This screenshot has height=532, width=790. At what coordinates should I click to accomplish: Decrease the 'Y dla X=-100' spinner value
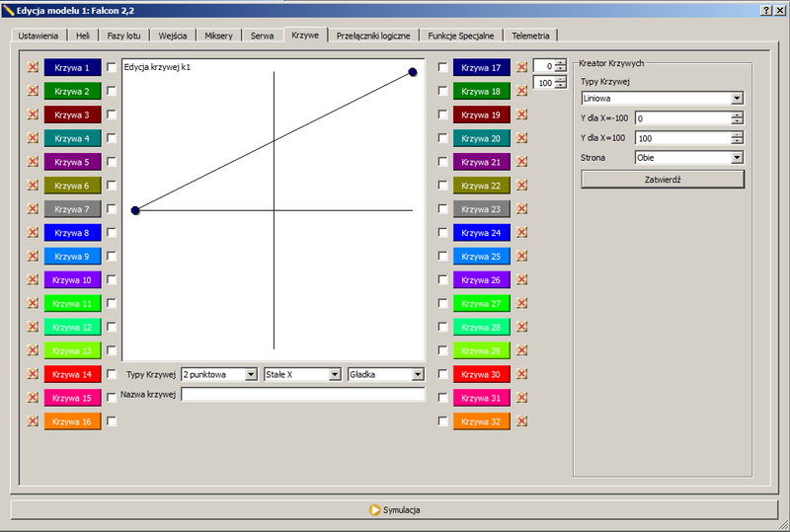click(x=737, y=121)
